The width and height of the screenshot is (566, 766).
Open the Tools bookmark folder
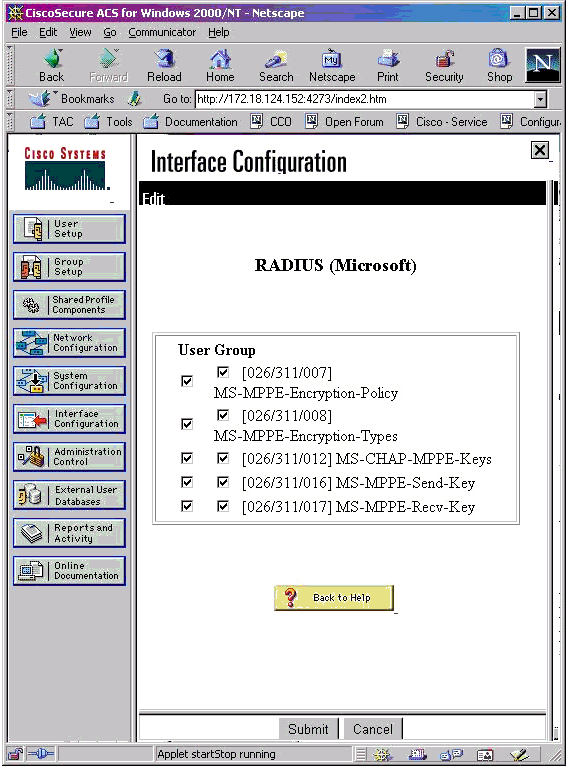tap(108, 122)
